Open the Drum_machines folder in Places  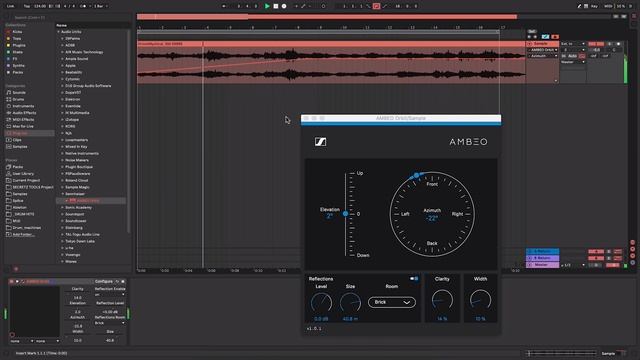pyautogui.click(x=27, y=227)
